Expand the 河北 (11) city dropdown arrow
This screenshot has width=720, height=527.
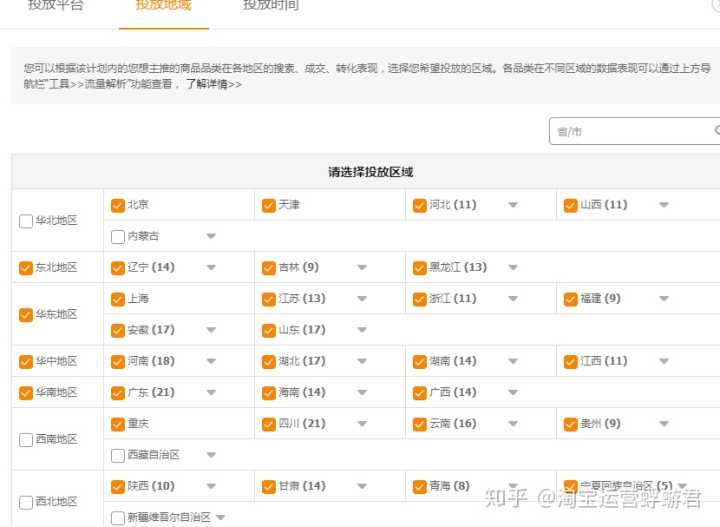click(513, 205)
